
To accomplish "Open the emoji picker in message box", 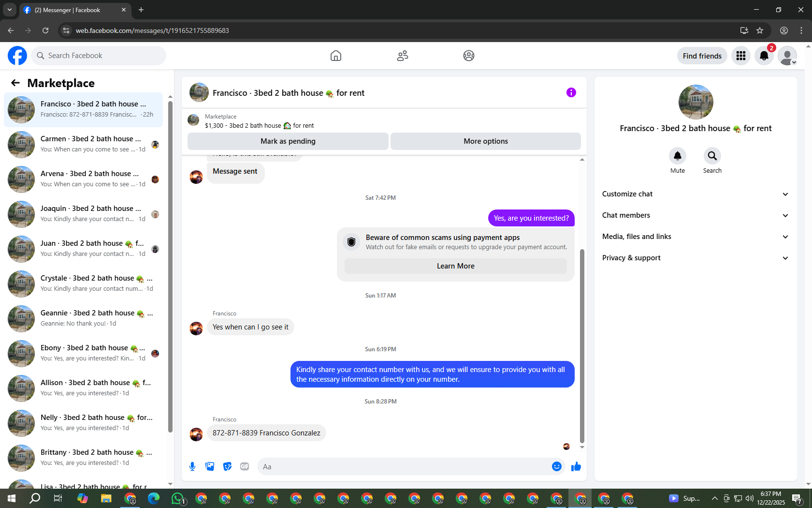I will tap(557, 466).
